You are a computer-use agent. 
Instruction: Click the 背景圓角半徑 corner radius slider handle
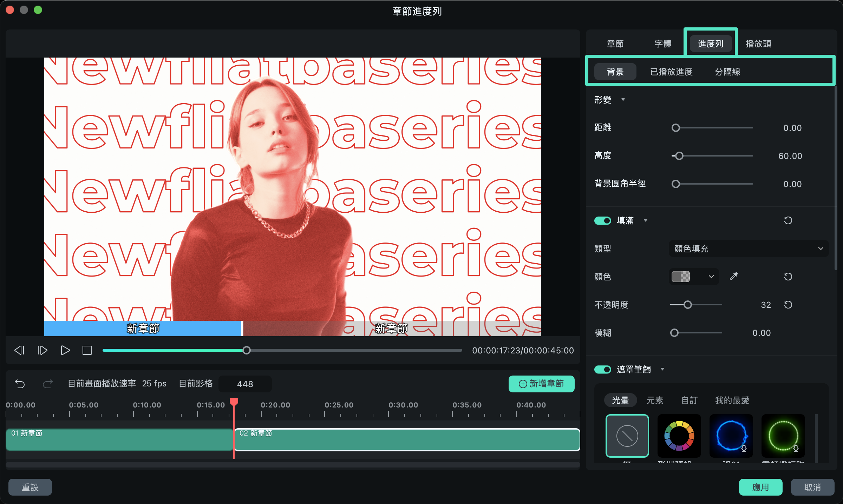pos(675,184)
